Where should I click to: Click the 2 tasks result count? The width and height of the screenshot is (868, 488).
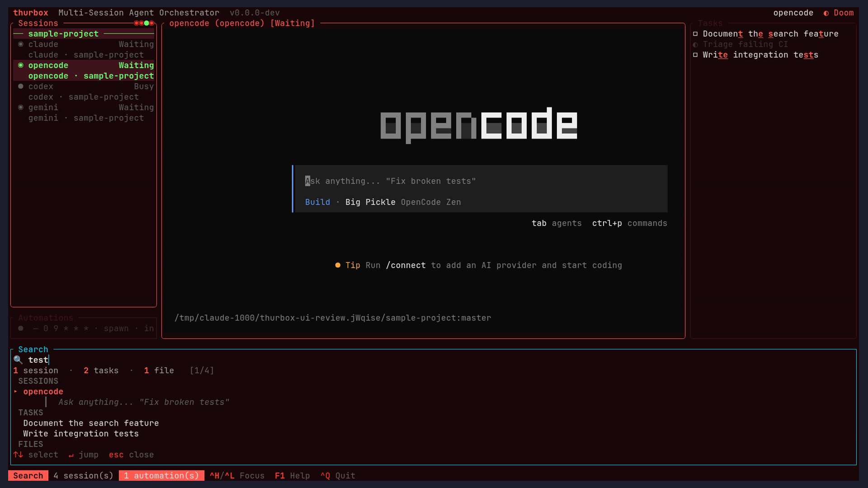pos(101,371)
